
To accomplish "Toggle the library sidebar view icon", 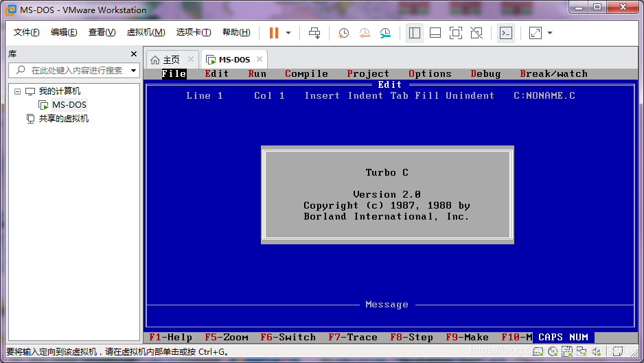I will [x=415, y=33].
